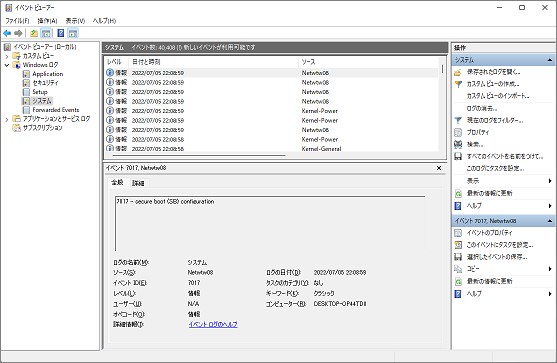Viewport: 557px width, 363px height.
Task: Select the セキュリティ log in the tree
Action: (45, 83)
